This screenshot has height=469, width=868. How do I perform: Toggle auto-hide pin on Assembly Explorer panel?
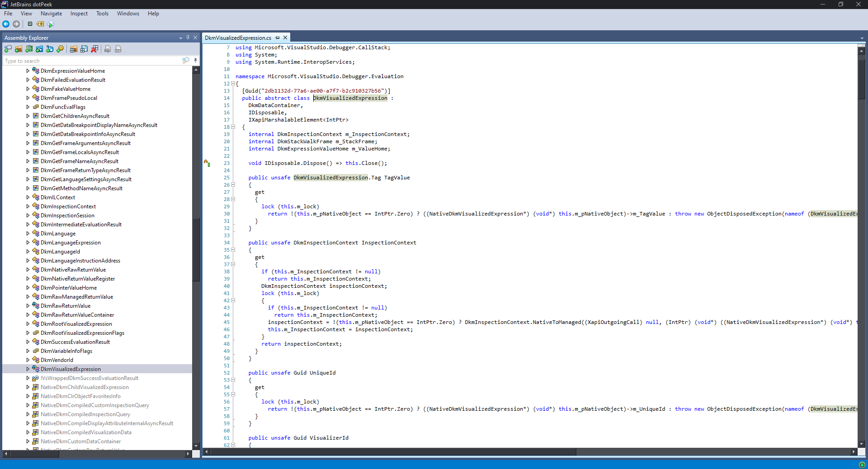coord(188,38)
